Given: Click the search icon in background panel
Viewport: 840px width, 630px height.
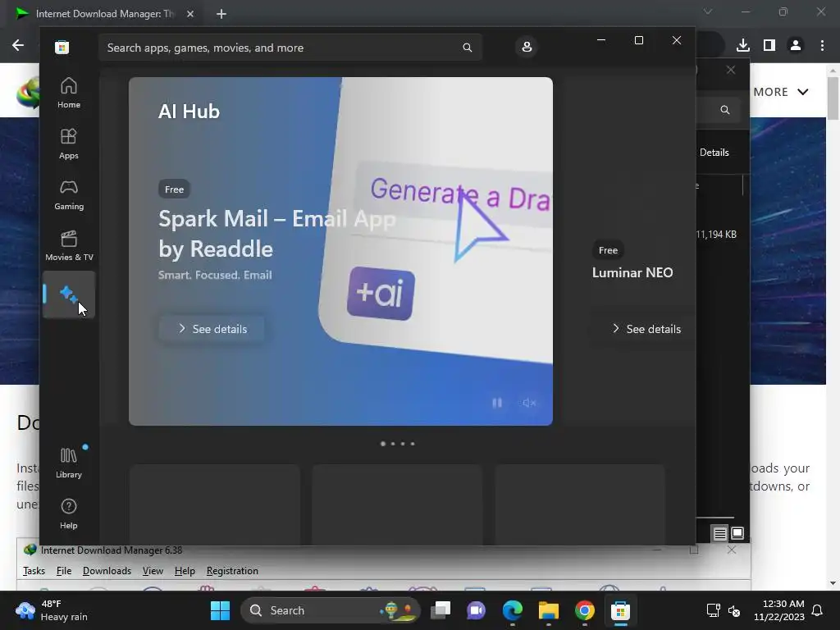Looking at the screenshot, I should coord(725,110).
